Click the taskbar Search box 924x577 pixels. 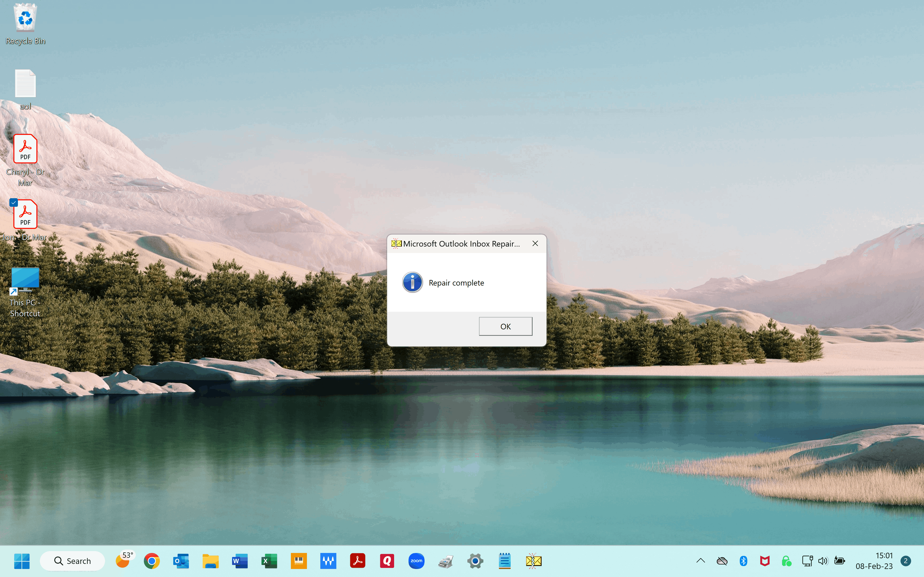tap(72, 561)
